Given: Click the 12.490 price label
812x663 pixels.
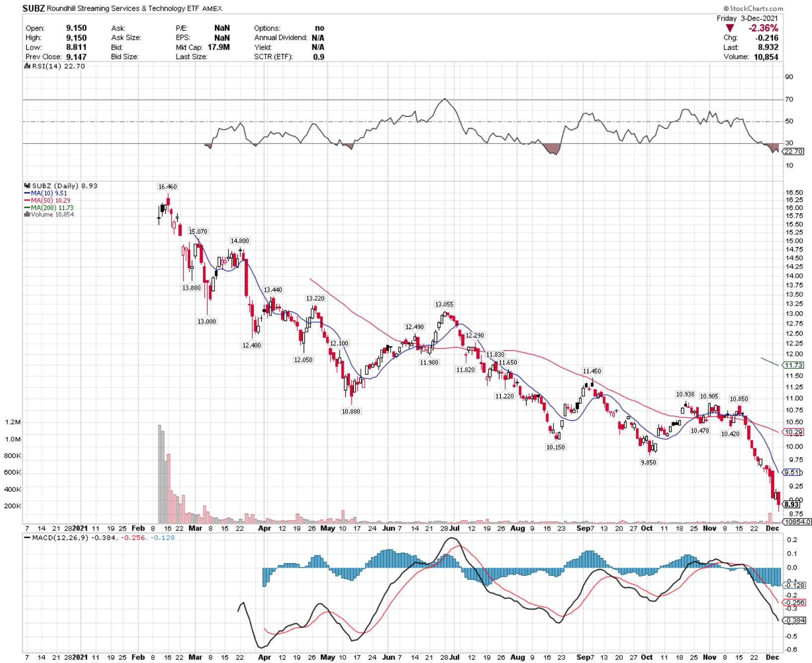Looking at the screenshot, I should (414, 327).
